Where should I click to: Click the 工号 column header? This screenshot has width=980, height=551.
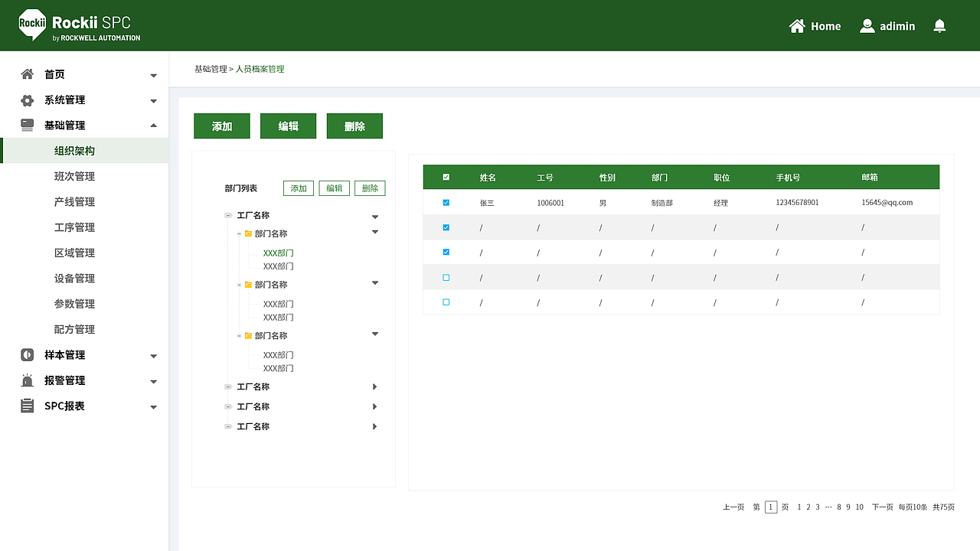click(x=545, y=178)
